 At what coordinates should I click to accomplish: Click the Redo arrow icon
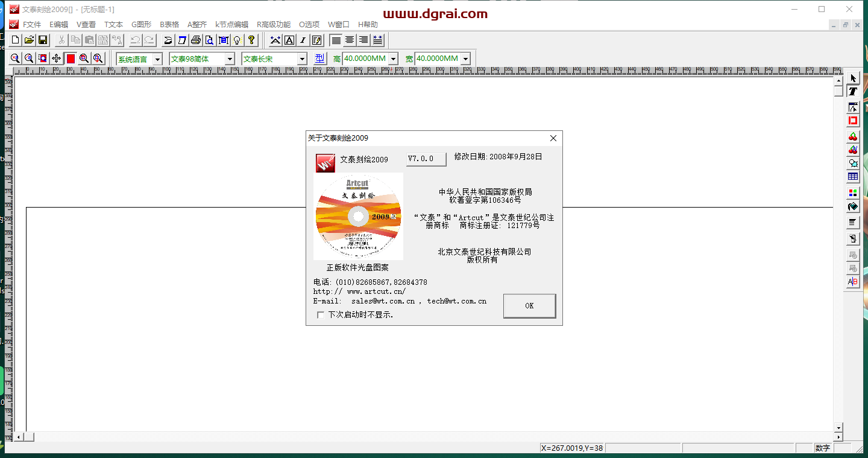click(x=149, y=40)
